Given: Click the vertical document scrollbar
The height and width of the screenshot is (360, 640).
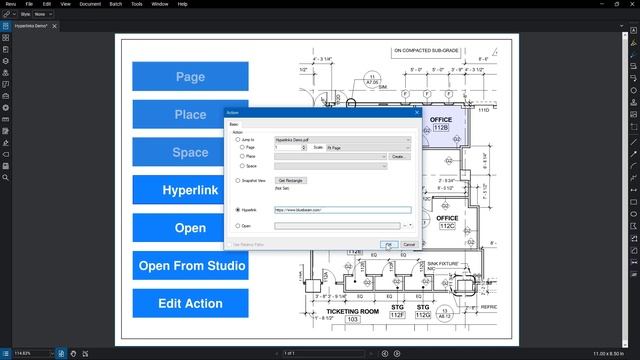Looking at the screenshot, I should click(x=625, y=190).
